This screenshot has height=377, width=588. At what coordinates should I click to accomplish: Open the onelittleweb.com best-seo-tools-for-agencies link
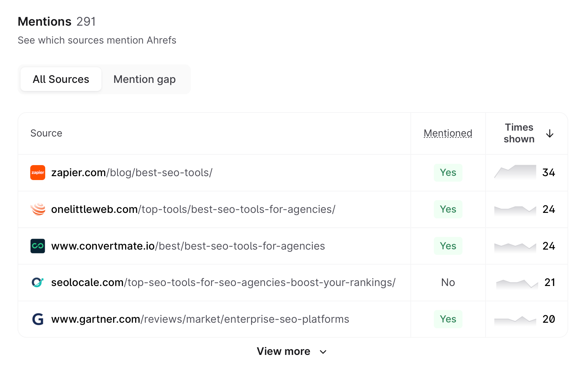[193, 209]
